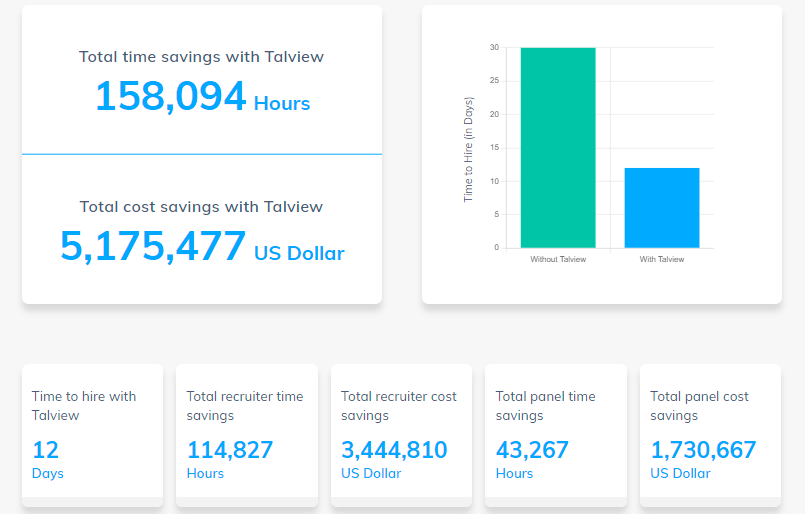Click the Hours unit beside 158,094
The height and width of the screenshot is (514, 805).
click(282, 103)
